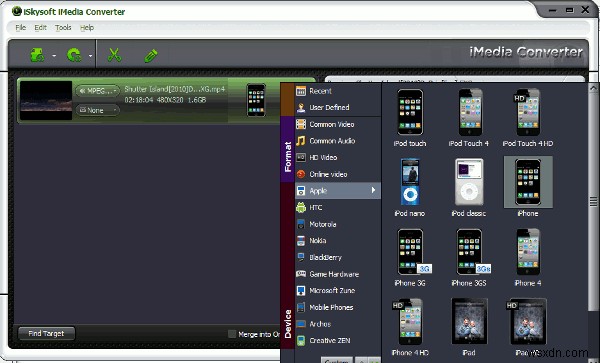This screenshot has width=600, height=363.
Task: Enable the Merge into One checkbox
Action: (232, 334)
